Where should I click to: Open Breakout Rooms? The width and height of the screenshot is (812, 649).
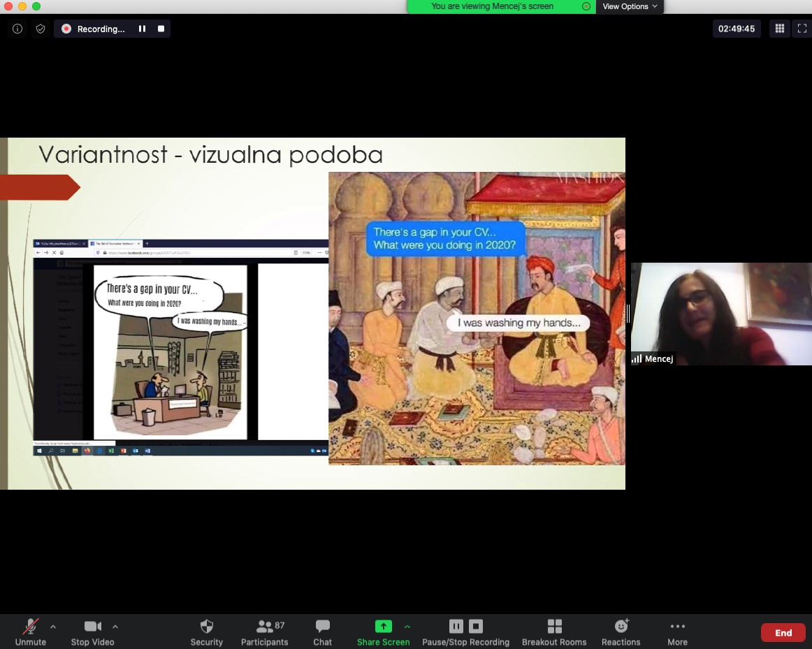click(x=554, y=632)
